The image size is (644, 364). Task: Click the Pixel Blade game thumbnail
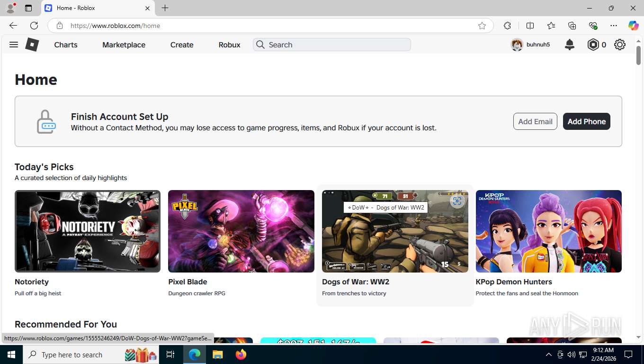click(241, 231)
